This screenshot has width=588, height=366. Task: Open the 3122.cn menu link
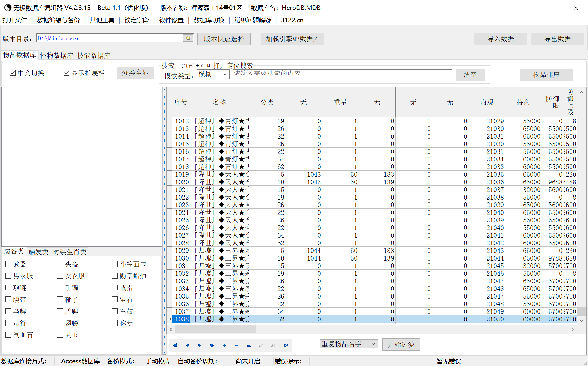292,20
